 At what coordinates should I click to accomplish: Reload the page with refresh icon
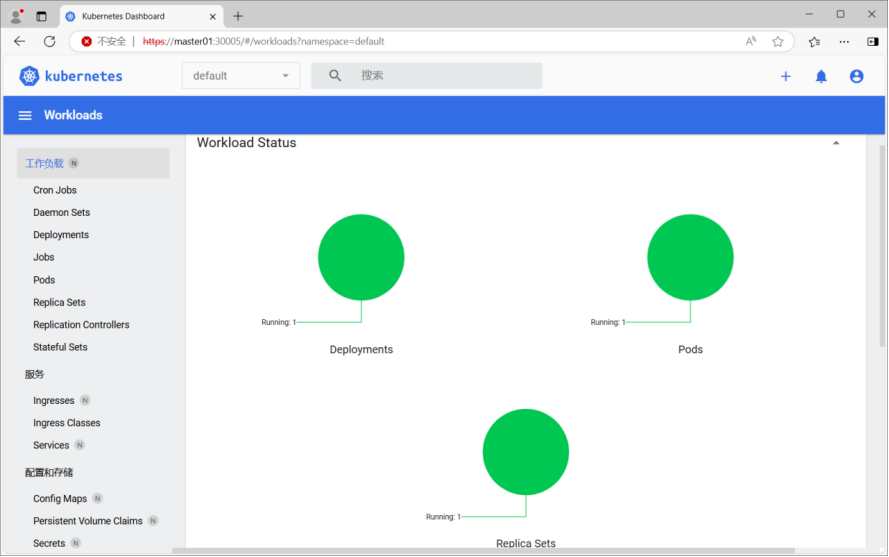pos(50,41)
